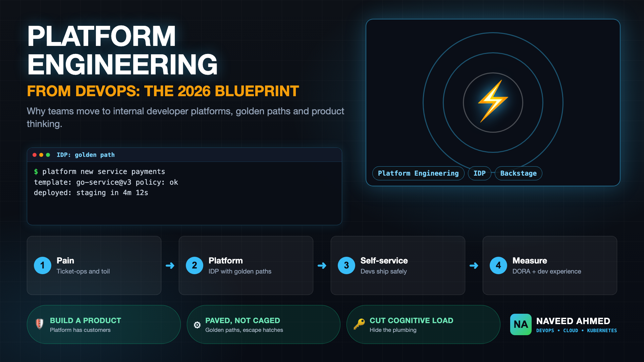Click 'DEVOPS • CLOUD • KUBERNETES' tagline
This screenshot has height=362, width=644.
[x=577, y=330]
